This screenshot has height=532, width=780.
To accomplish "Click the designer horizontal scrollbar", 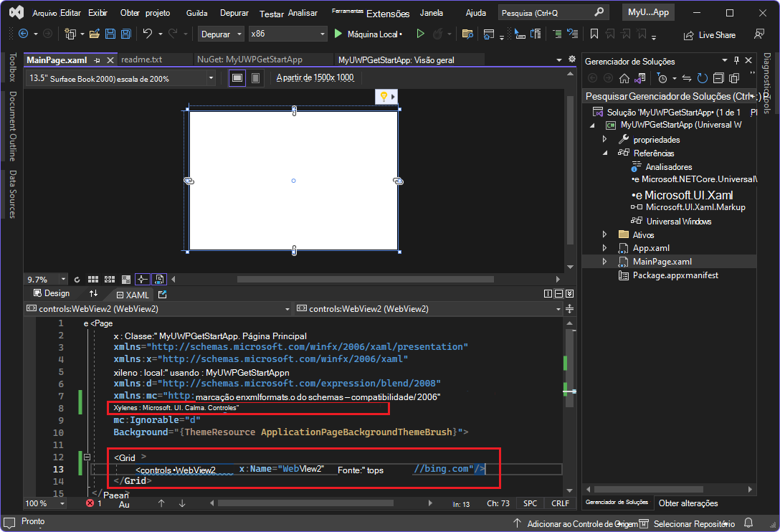I will click(x=366, y=279).
